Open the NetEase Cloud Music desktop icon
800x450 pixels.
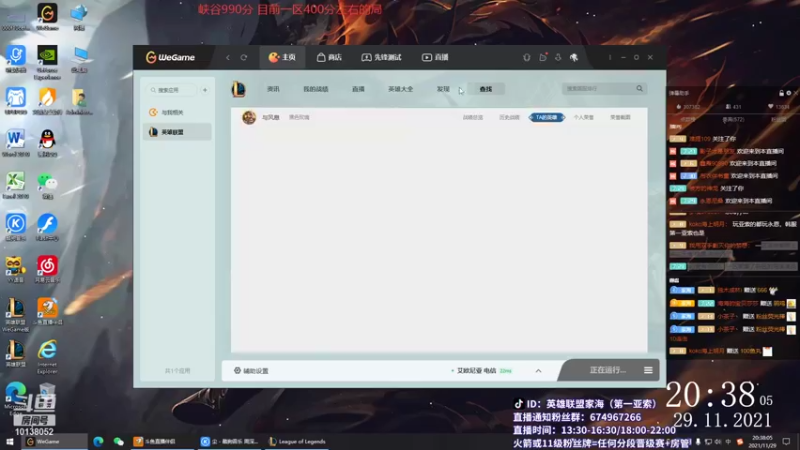coord(47,269)
